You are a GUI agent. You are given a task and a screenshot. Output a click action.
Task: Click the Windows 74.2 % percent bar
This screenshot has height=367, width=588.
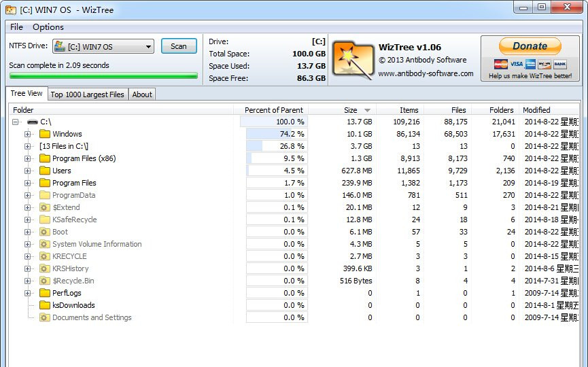click(277, 134)
